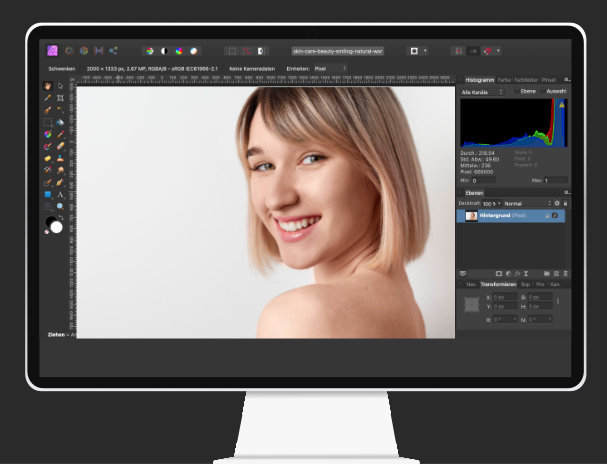
Task: Choose the Text tool
Action: click(x=60, y=194)
